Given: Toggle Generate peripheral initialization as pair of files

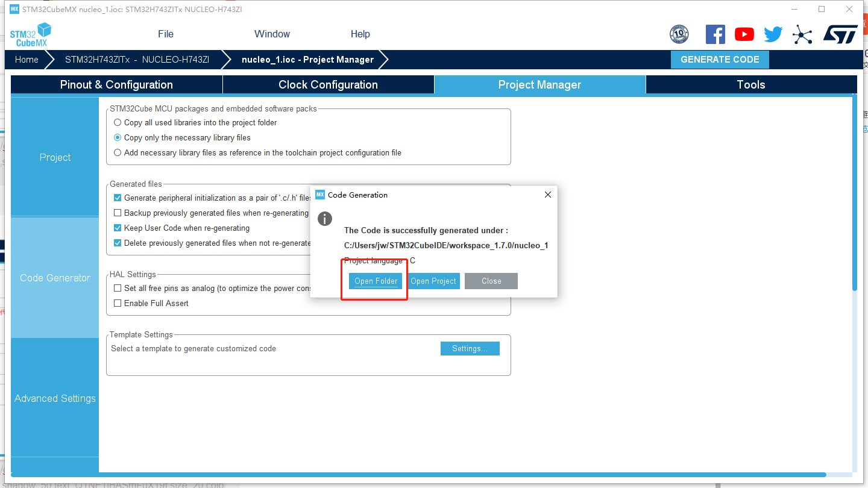Looking at the screenshot, I should [x=118, y=198].
